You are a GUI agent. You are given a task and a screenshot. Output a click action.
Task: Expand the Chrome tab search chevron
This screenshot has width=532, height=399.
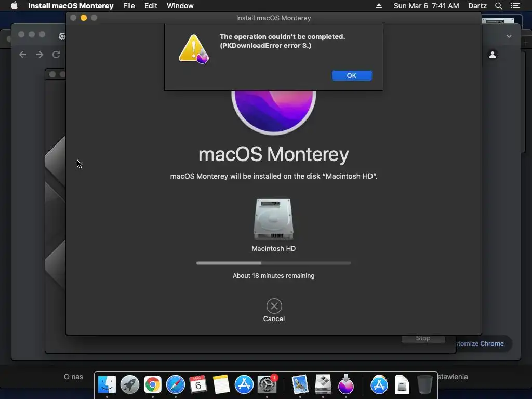point(509,36)
